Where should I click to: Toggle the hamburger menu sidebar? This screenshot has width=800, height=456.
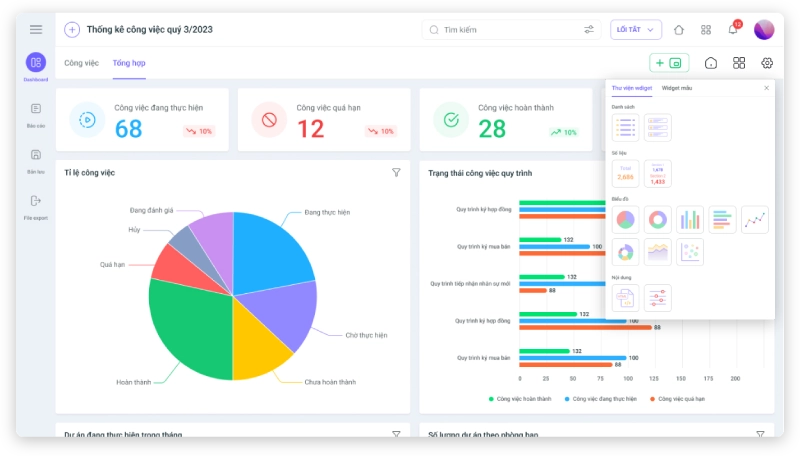coord(36,29)
